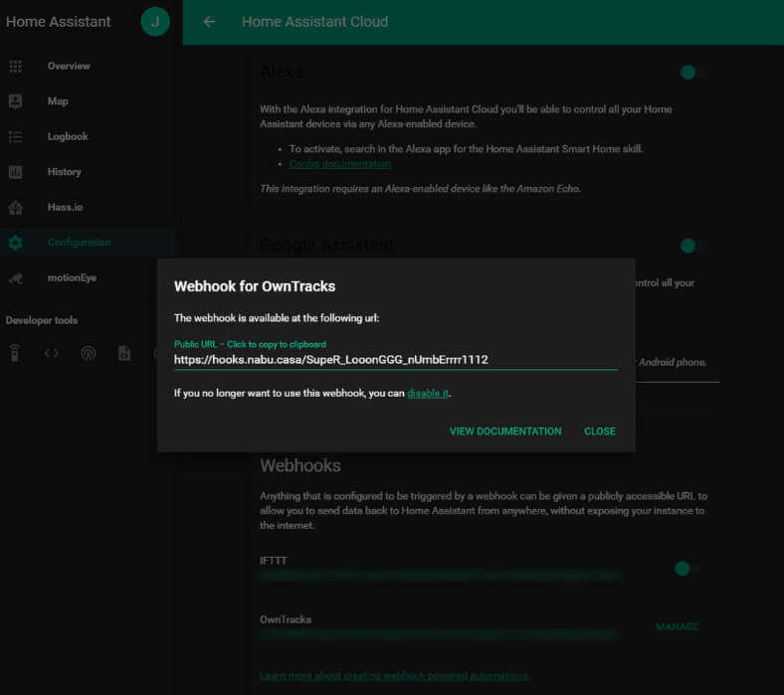Click the Configuration gear icon
The width and height of the screenshot is (784, 695).
coord(16,243)
